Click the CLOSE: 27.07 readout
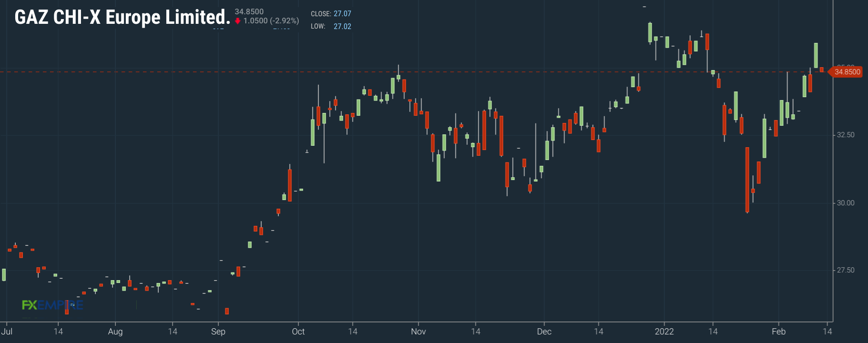 pos(331,14)
